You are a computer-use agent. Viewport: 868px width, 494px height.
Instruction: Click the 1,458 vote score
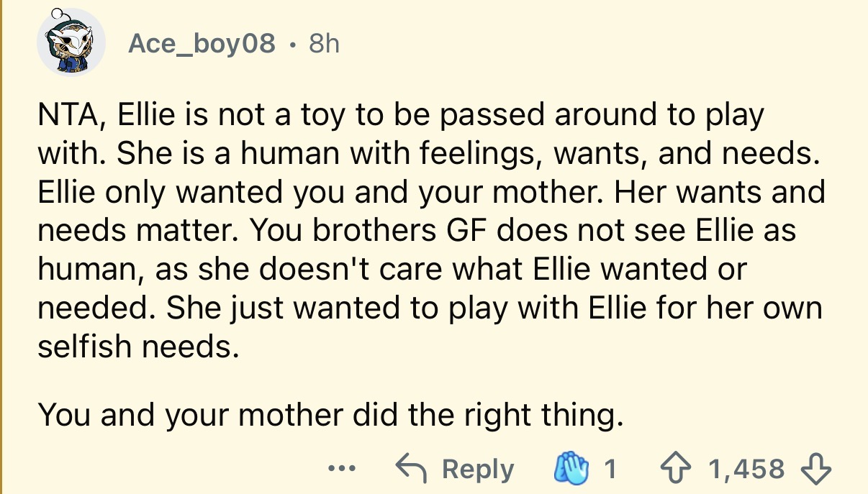746,470
